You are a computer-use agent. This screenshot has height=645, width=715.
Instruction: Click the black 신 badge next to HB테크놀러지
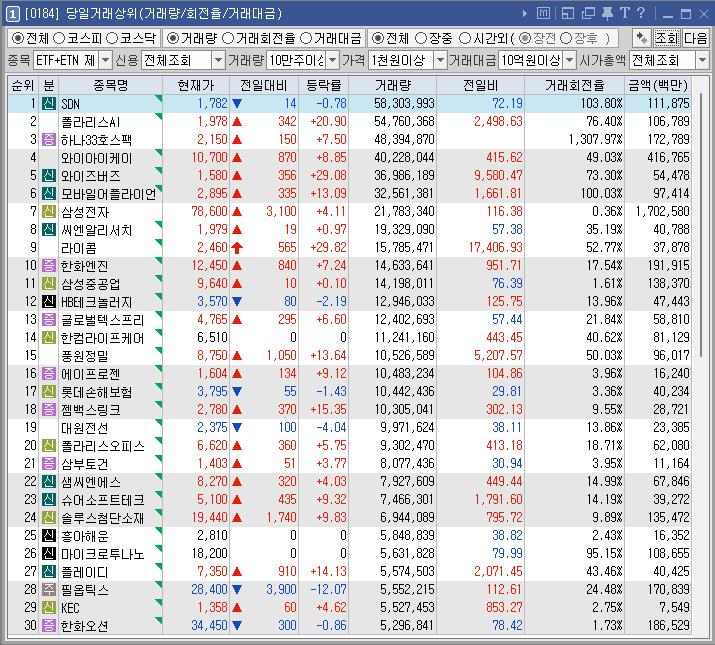point(49,302)
